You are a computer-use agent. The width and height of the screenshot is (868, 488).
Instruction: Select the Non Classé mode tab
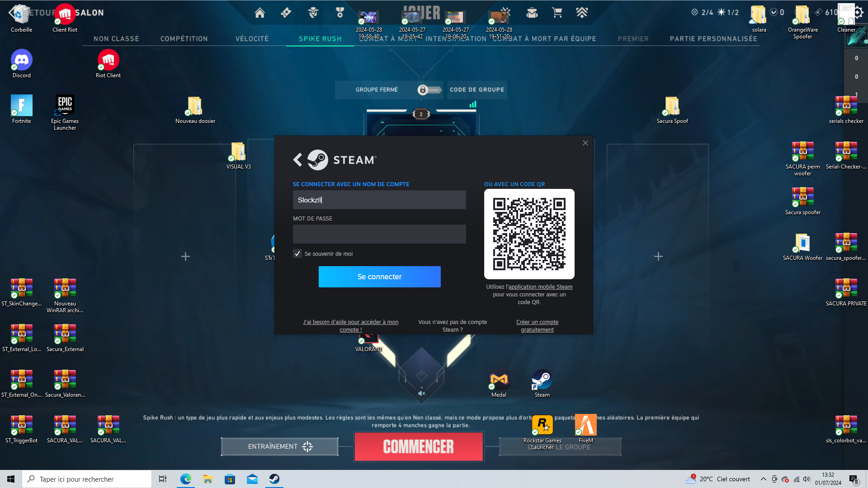click(x=116, y=39)
